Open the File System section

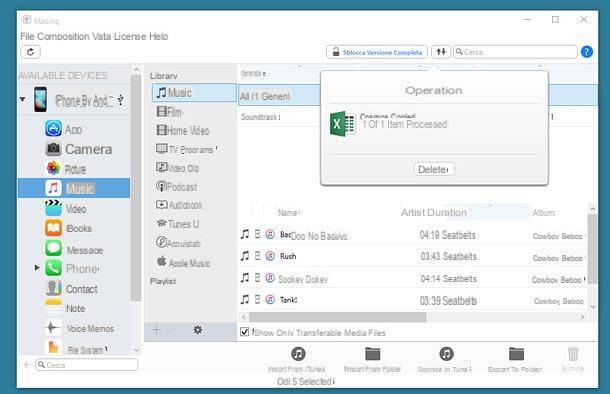point(76,348)
